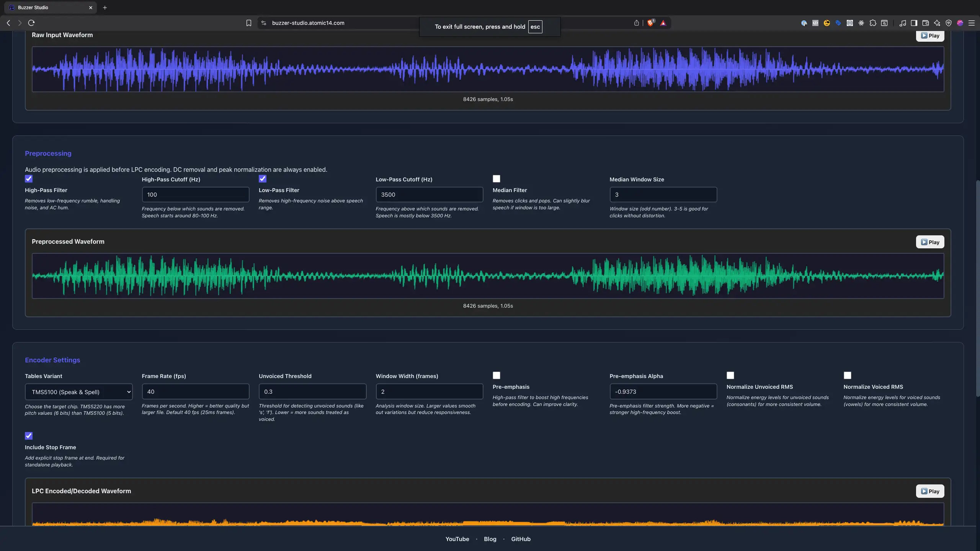Check Normalize Unvoiced RMS option

pos(730,375)
